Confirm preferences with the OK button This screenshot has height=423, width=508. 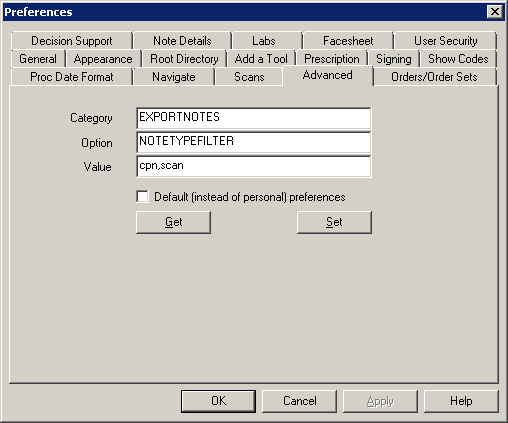coord(218,401)
